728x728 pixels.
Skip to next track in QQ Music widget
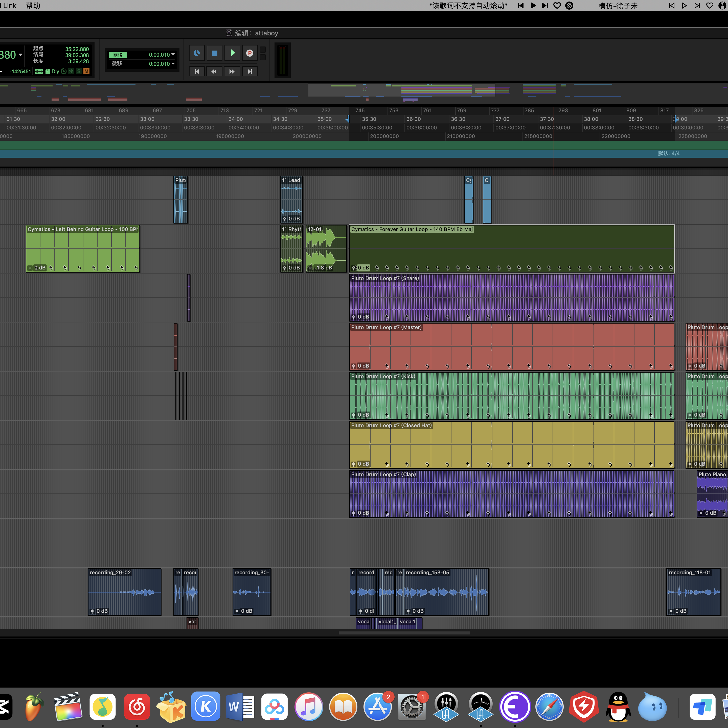pos(697,6)
